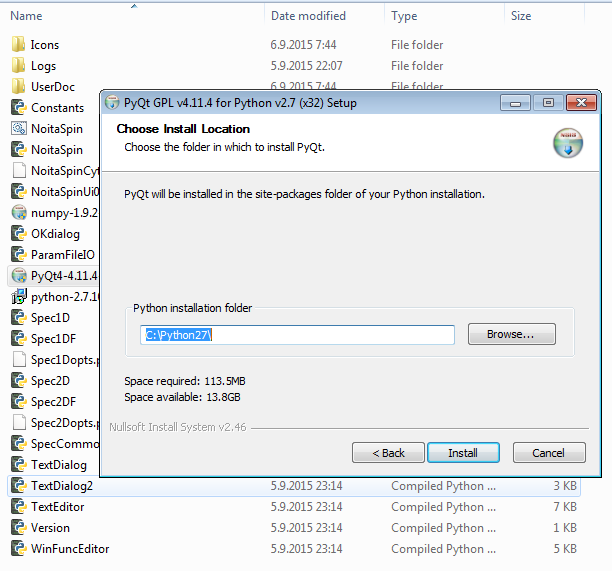Sort files by Type column header

tap(404, 16)
